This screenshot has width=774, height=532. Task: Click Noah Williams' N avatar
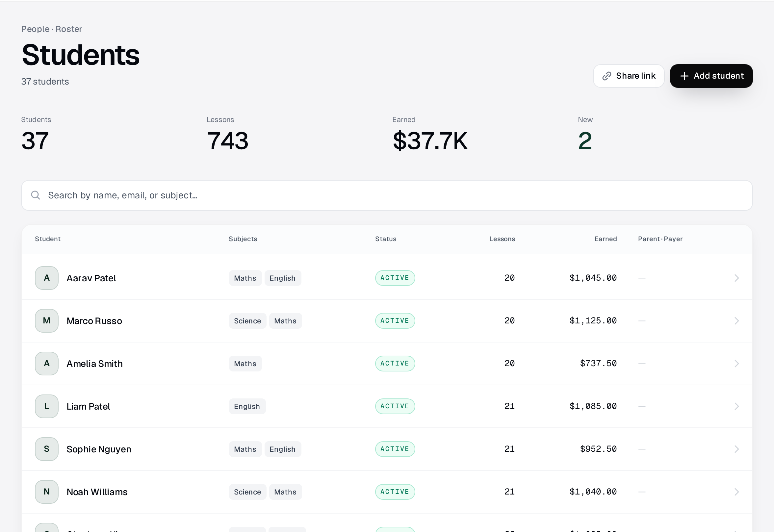[47, 492]
